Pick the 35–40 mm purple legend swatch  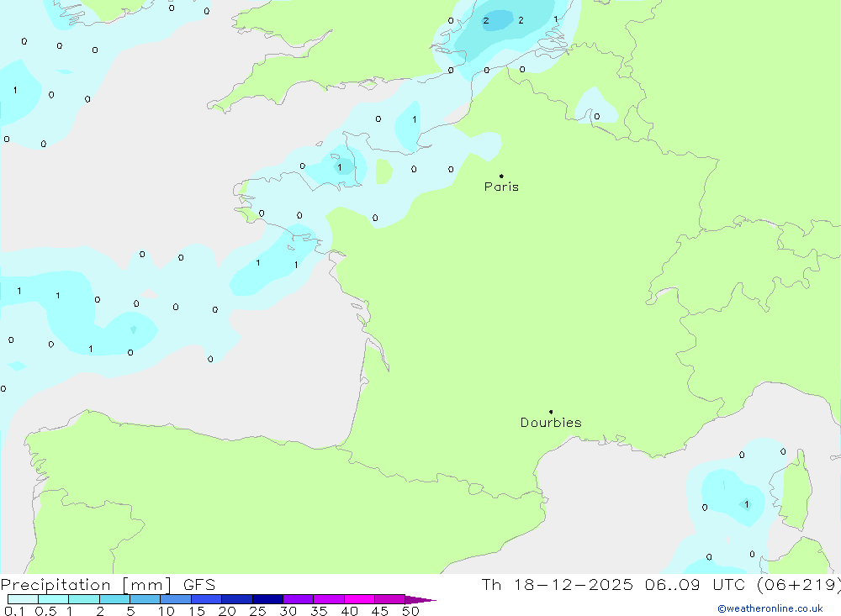point(328,599)
